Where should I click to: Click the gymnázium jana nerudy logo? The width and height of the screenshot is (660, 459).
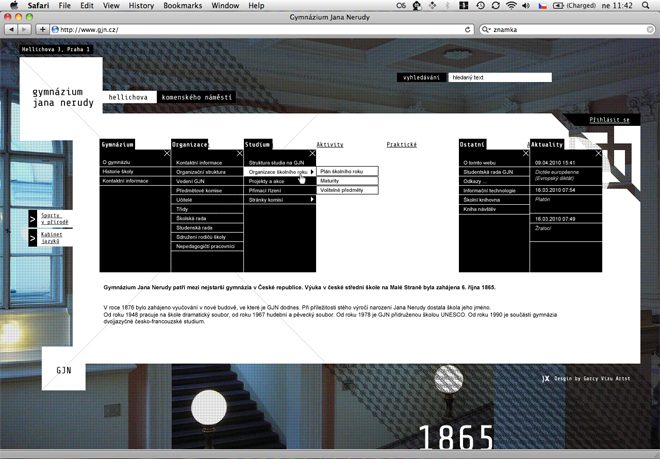click(x=63, y=97)
